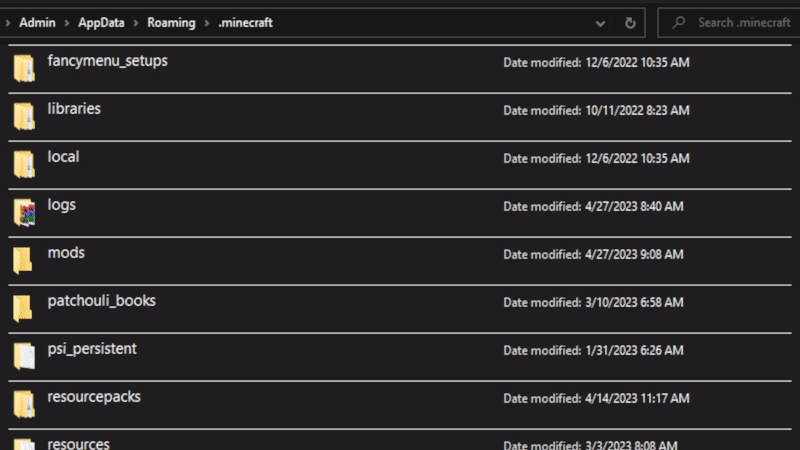
Task: Select the logs folder icon
Action: (x=24, y=211)
